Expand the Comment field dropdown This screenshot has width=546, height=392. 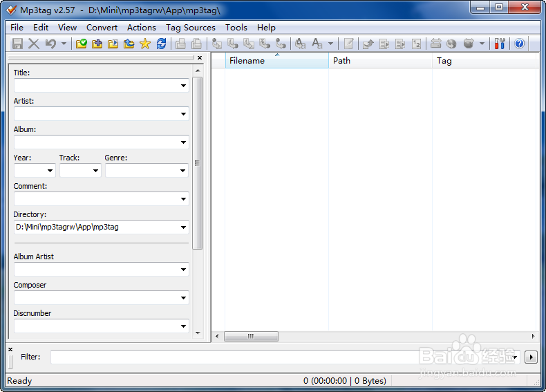click(183, 199)
